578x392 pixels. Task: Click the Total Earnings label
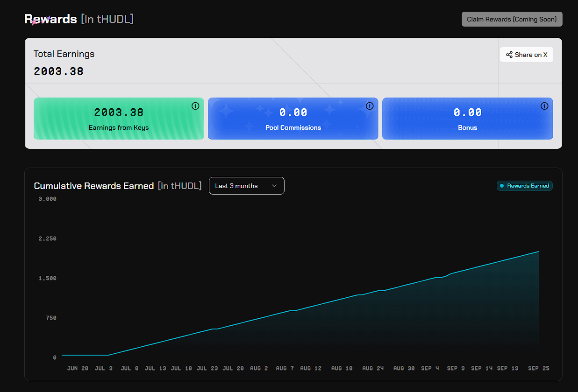point(64,54)
